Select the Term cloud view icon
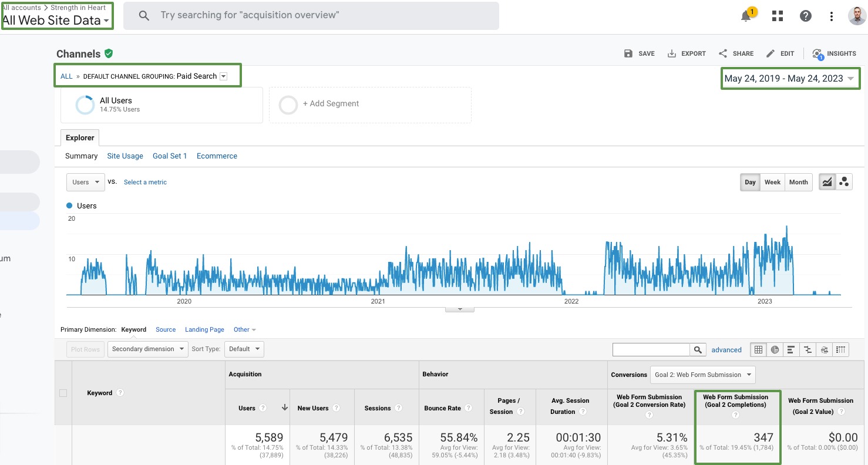The width and height of the screenshot is (868, 465). point(825,349)
